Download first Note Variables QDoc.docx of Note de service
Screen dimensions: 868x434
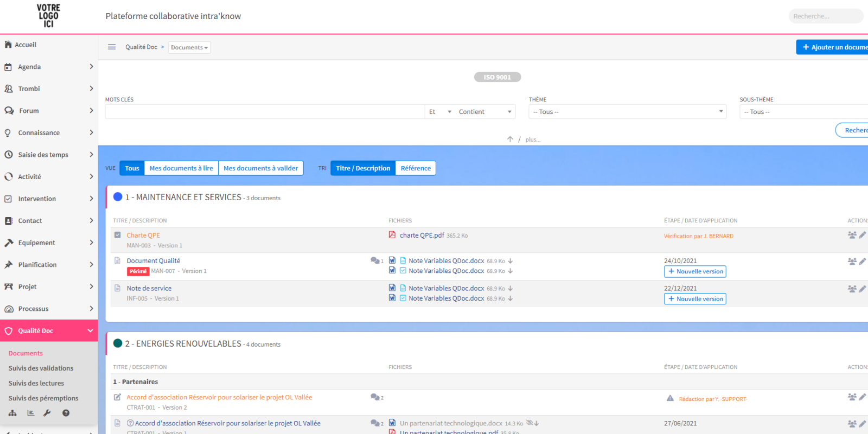[510, 289]
